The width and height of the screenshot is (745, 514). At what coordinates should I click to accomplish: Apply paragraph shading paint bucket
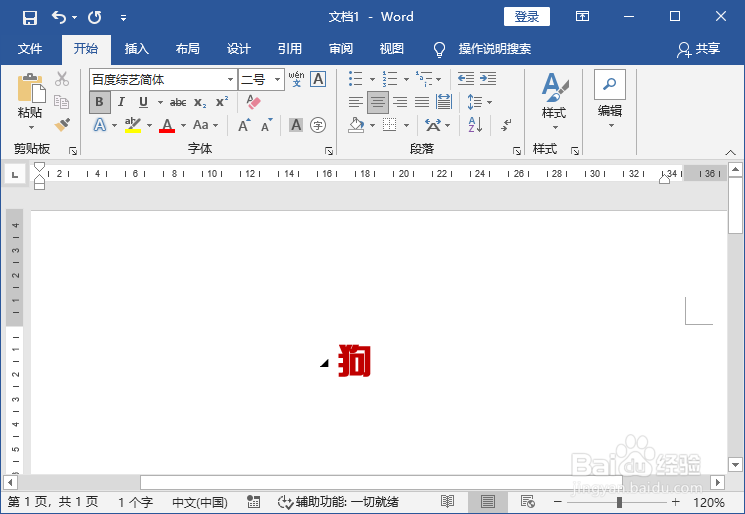(356, 125)
